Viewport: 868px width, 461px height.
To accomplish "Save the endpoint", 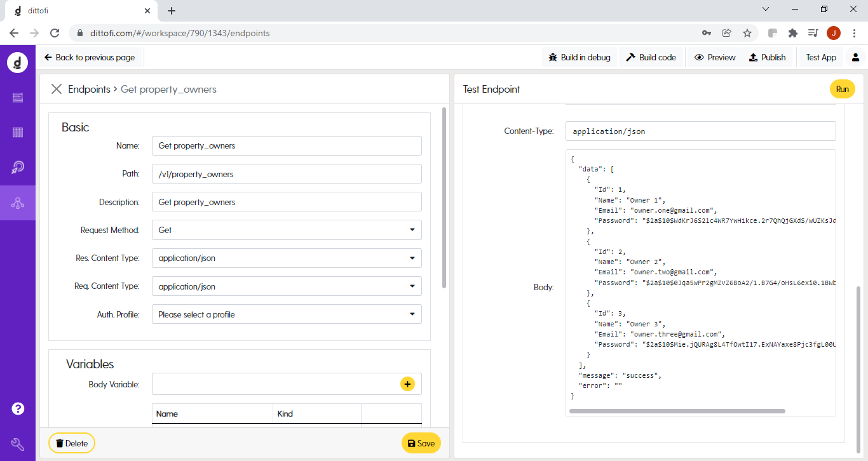I will (421, 443).
